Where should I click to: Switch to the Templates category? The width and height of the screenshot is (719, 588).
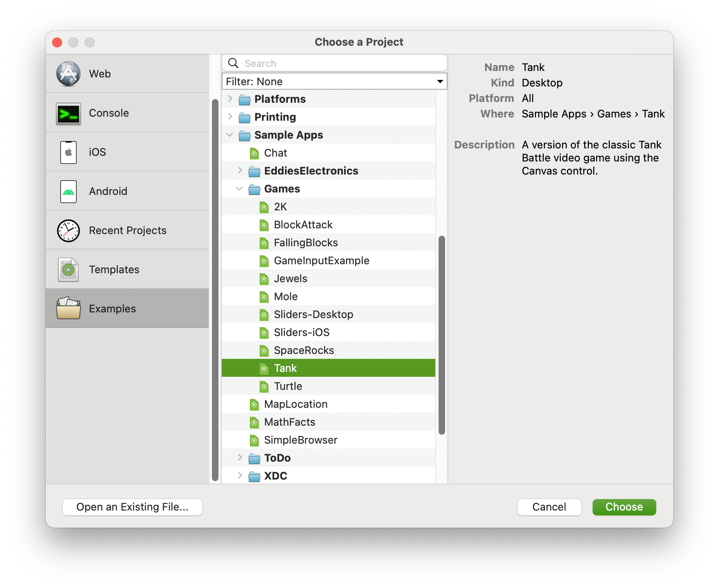pos(127,270)
